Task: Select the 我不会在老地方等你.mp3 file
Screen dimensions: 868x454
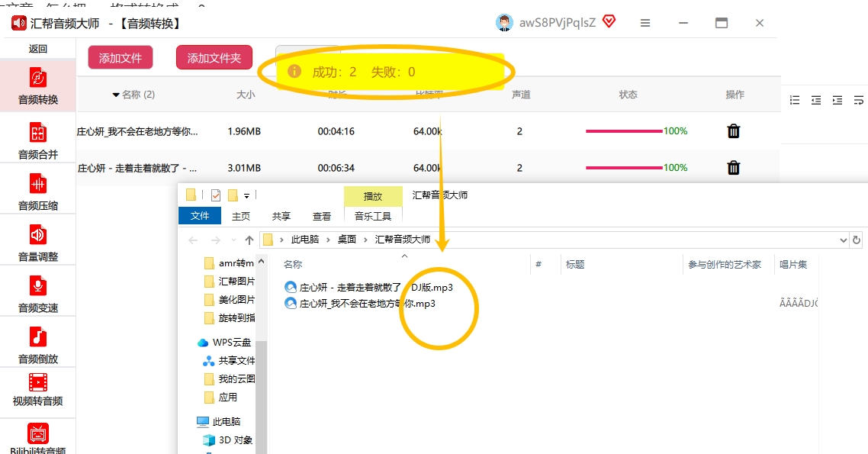Action: click(x=360, y=304)
